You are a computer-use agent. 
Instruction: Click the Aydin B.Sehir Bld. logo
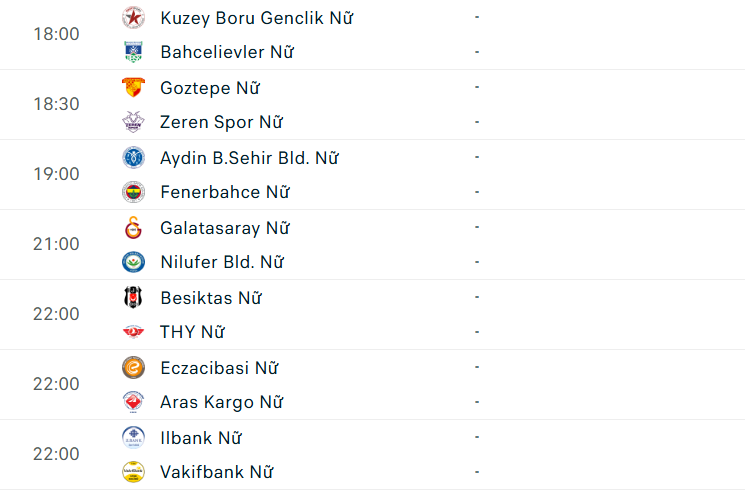click(133, 157)
